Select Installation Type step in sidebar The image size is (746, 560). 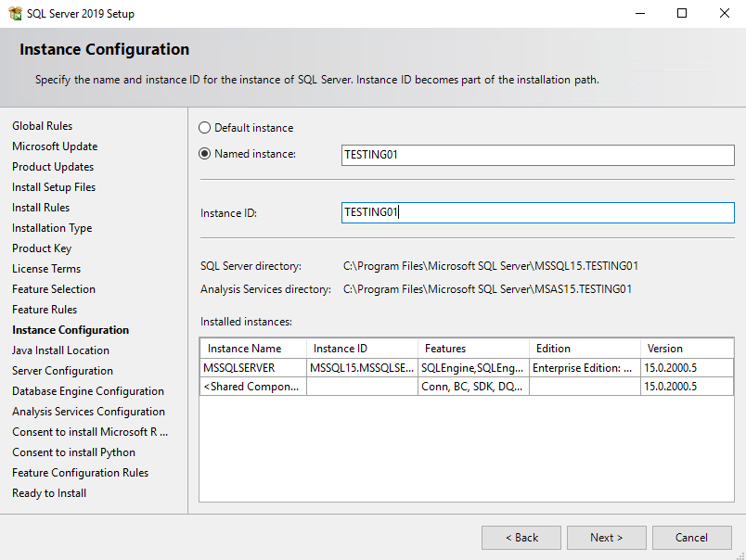click(x=52, y=228)
